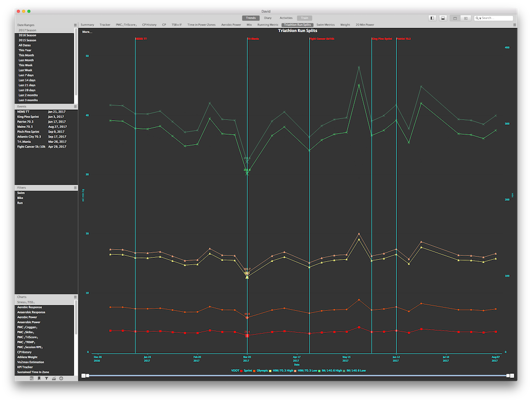Click the left handle of date range slider
Viewport: 532px width, 402px height.
click(87, 375)
